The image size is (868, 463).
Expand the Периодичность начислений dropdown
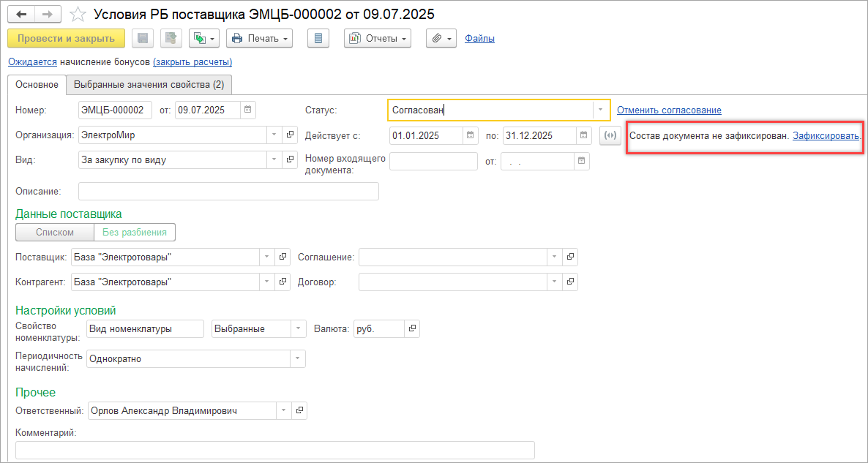(296, 359)
